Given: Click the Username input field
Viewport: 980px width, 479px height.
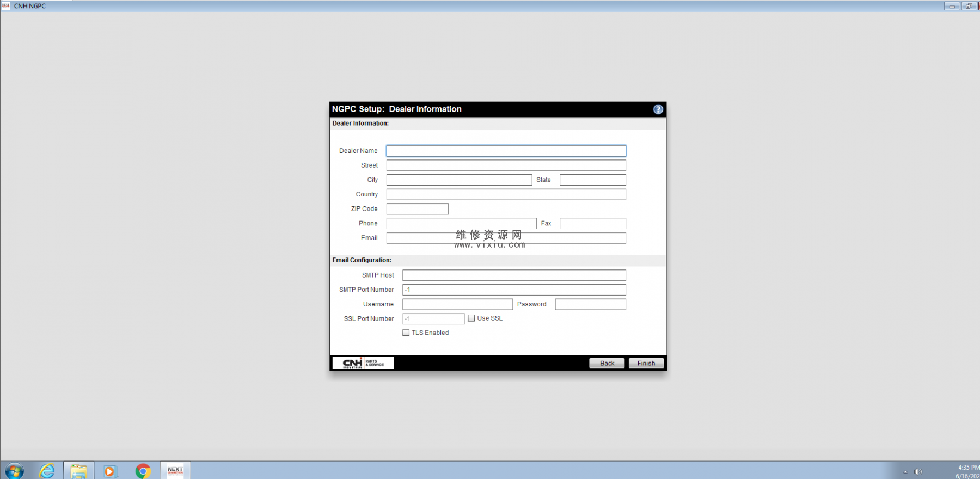Looking at the screenshot, I should click(x=458, y=304).
